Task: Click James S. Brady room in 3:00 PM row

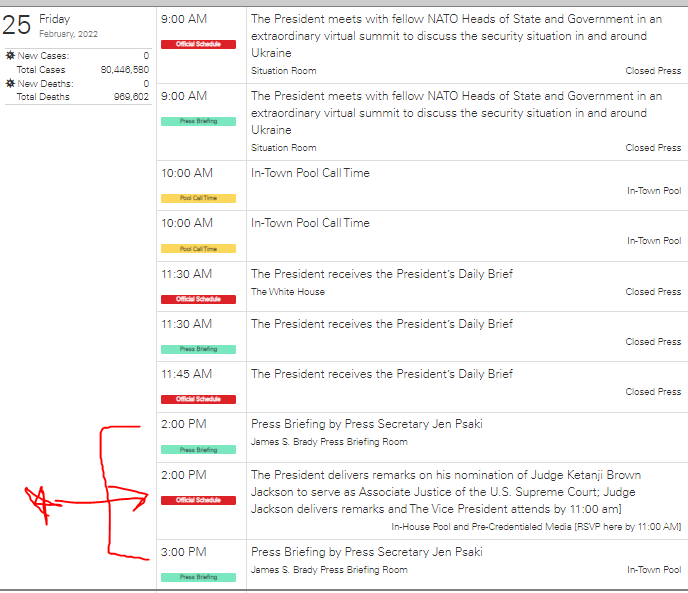Action: (x=329, y=570)
